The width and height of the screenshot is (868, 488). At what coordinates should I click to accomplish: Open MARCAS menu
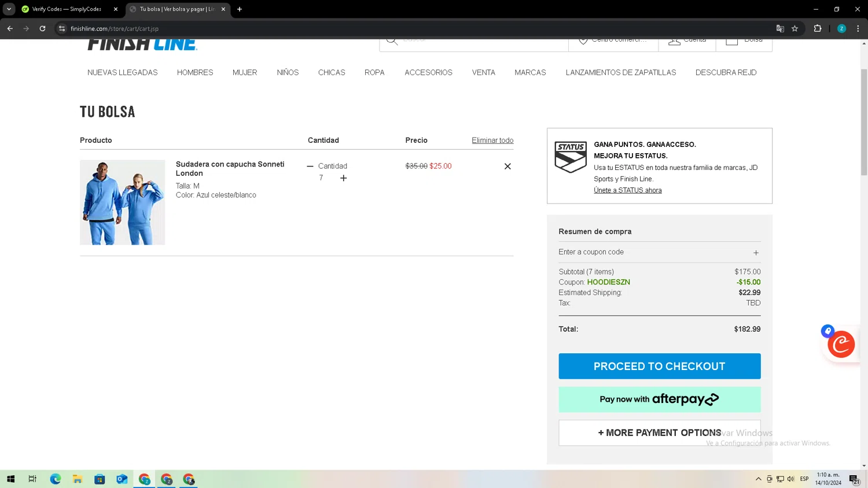click(x=530, y=72)
